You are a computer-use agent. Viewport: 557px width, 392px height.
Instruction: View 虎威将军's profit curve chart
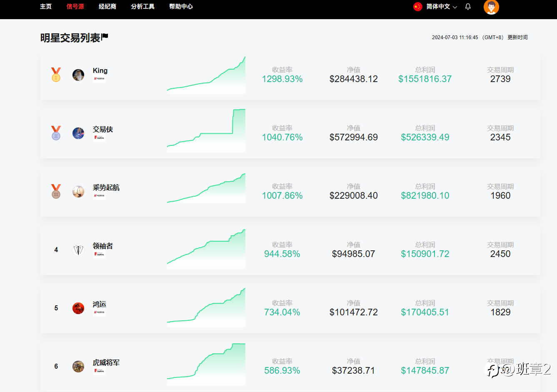pyautogui.click(x=206, y=364)
